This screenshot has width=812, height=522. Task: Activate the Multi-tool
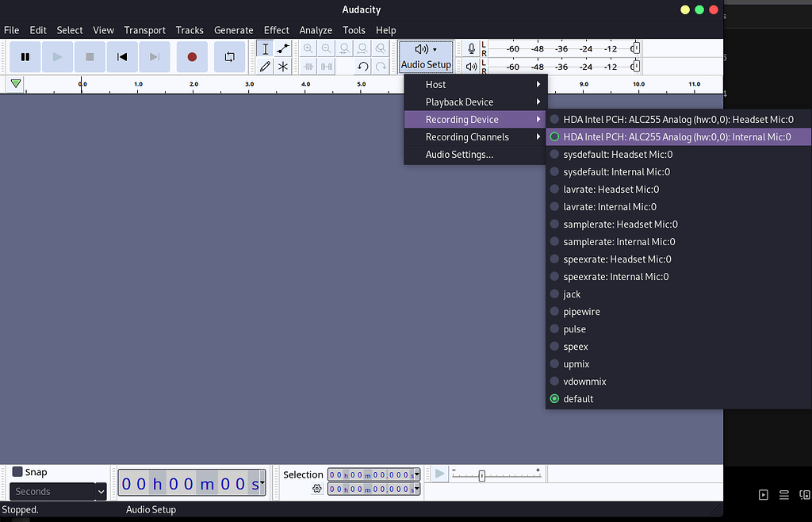[x=283, y=66]
